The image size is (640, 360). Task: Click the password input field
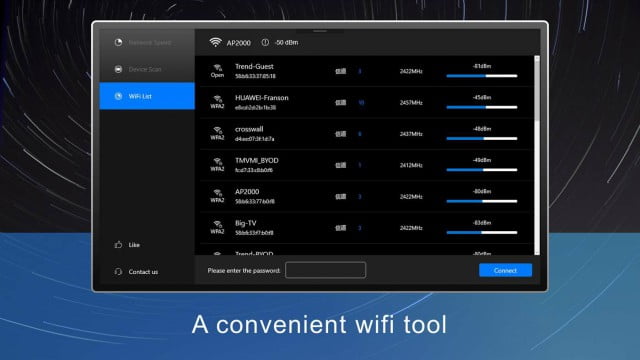(326, 270)
